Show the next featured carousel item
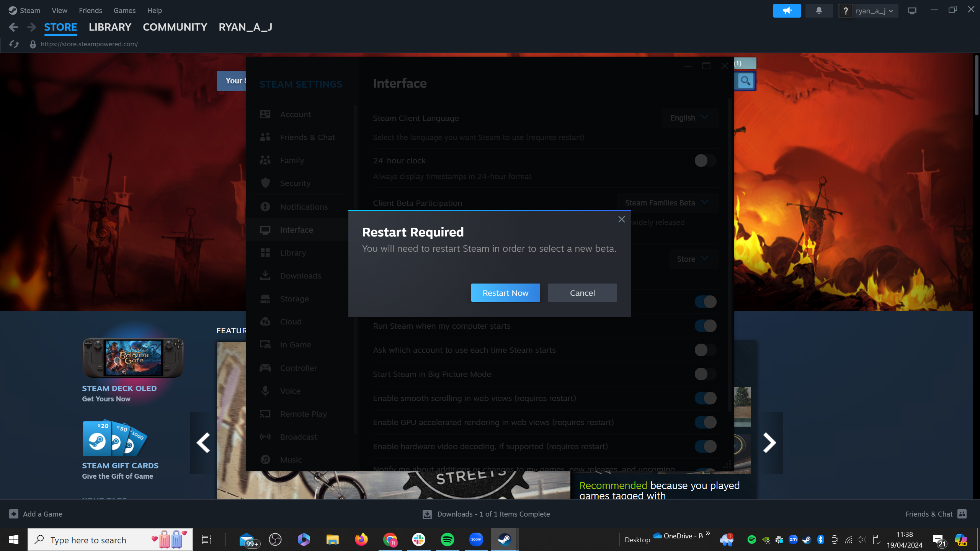Image resolution: width=980 pixels, height=551 pixels. (x=769, y=443)
